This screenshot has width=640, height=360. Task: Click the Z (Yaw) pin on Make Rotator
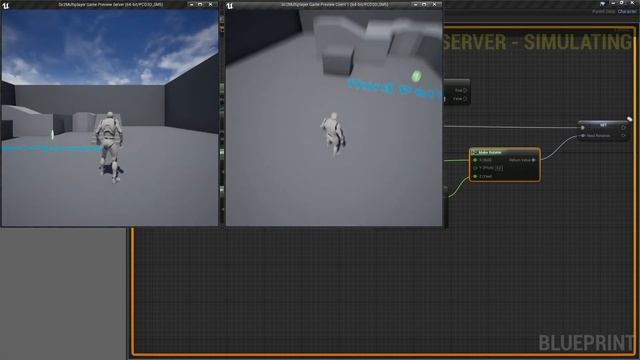(475, 176)
